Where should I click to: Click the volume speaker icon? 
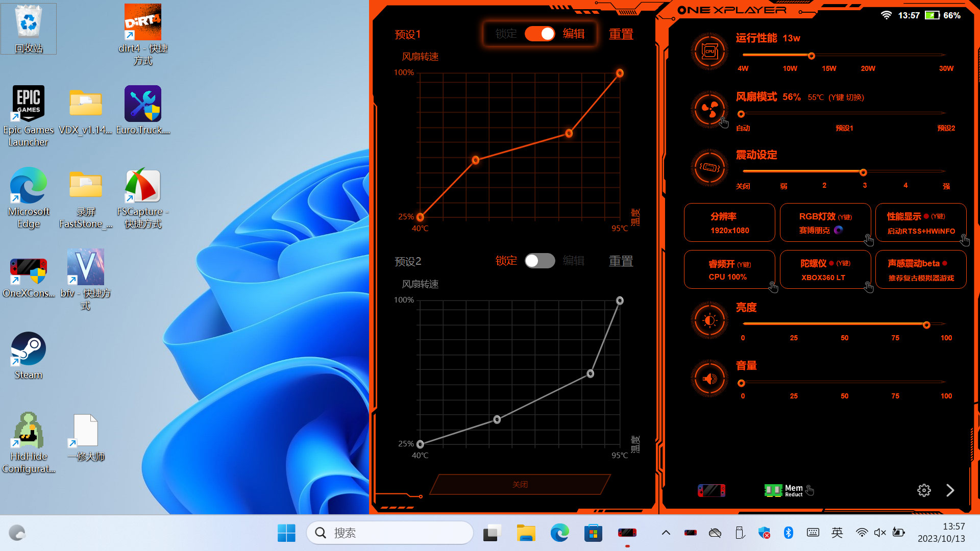[x=709, y=379]
